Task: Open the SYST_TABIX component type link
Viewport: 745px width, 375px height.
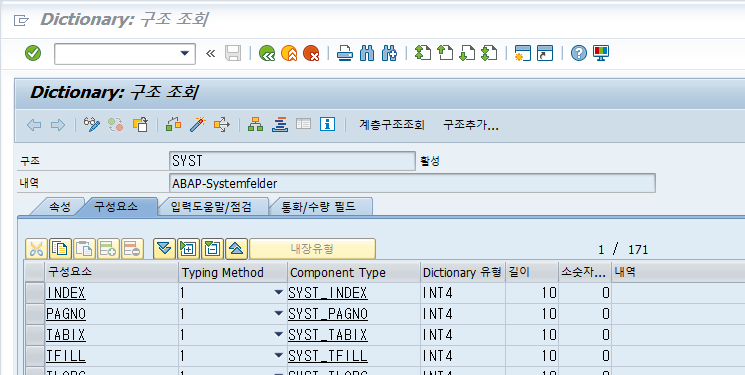Action: coord(328,335)
